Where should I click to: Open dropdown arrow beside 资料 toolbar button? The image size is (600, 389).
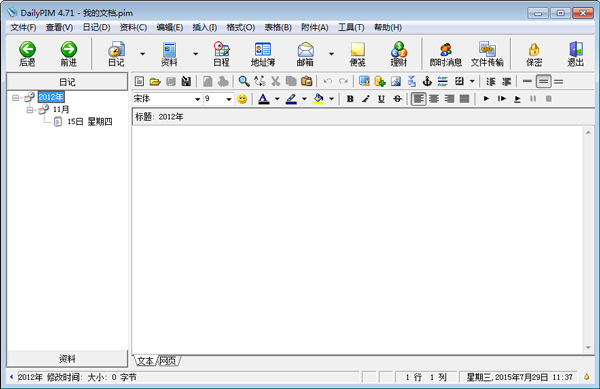(196, 54)
